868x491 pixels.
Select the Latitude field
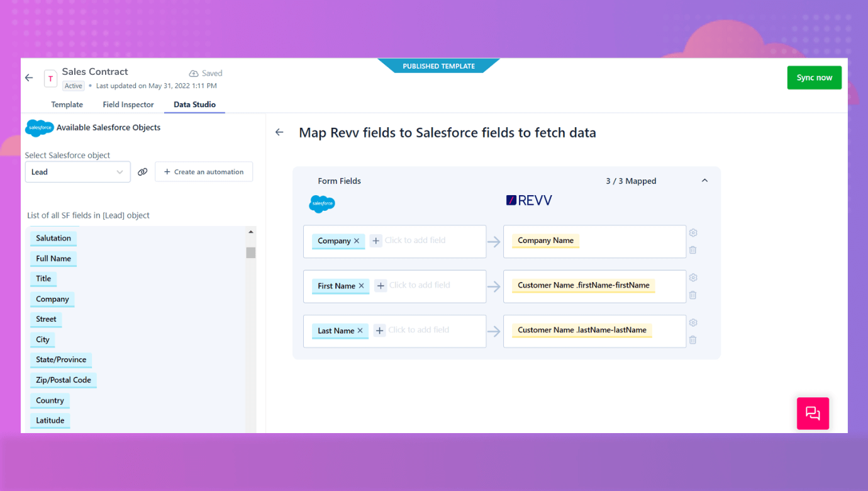50,420
